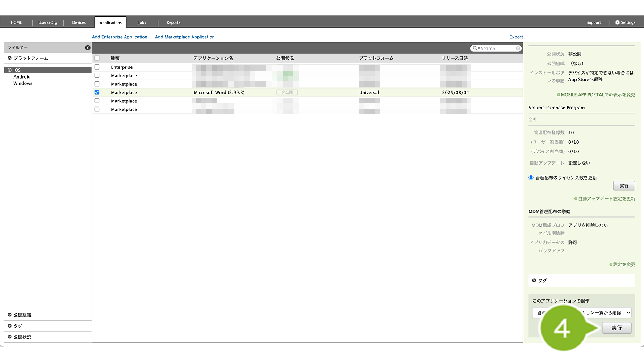Expand the 公開状況 filter section
644x362 pixels.
(10, 337)
